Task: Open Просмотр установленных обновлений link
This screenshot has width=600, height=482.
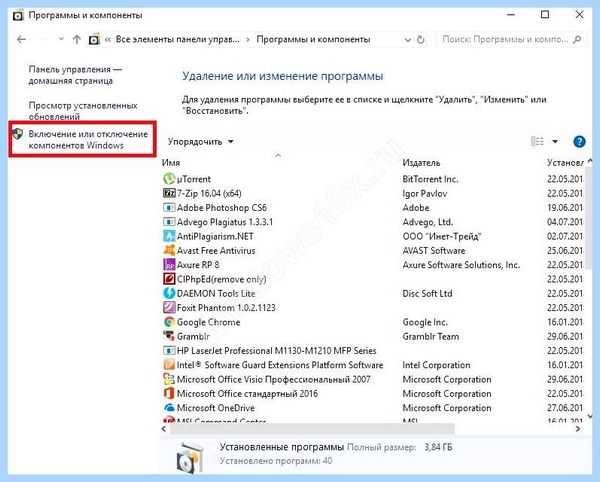Action: (x=83, y=111)
